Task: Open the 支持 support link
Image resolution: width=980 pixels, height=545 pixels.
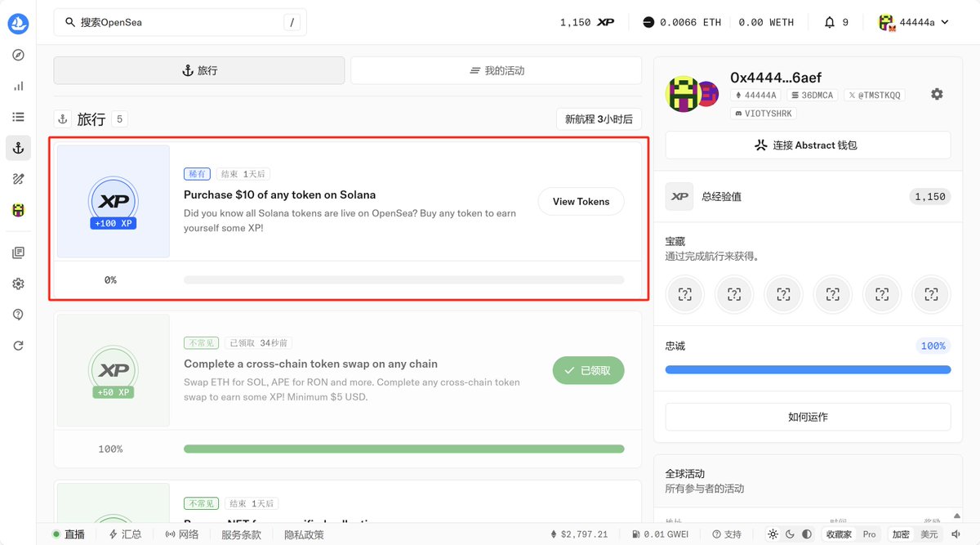Action: tap(727, 534)
